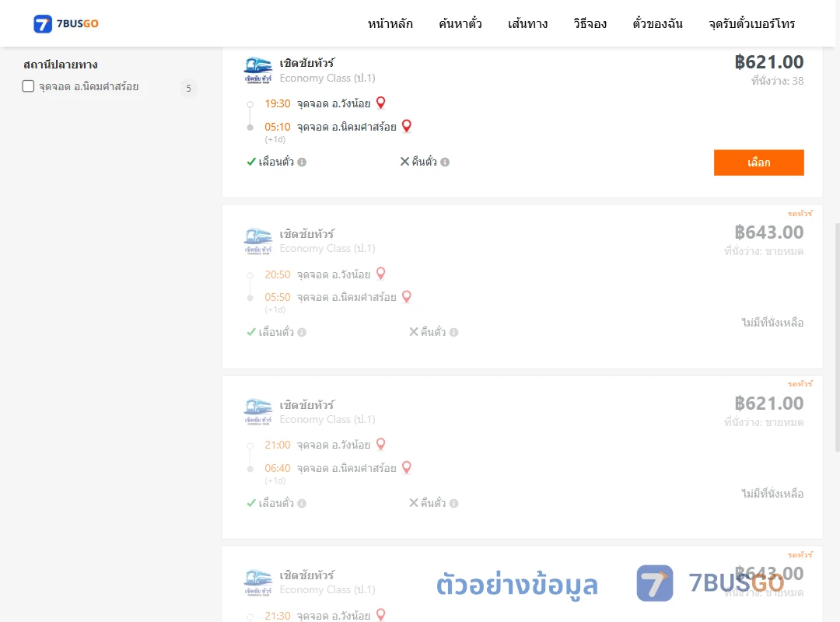Show เลื่อนตั๋ว info icon on 19:30 trip
Image resolution: width=840 pixels, height=622 pixels.
(x=302, y=162)
